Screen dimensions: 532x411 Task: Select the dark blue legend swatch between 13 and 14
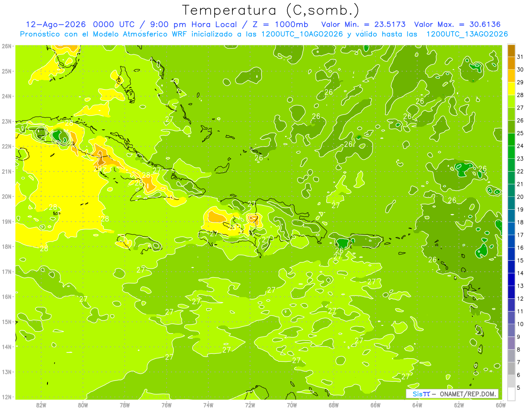(511, 280)
